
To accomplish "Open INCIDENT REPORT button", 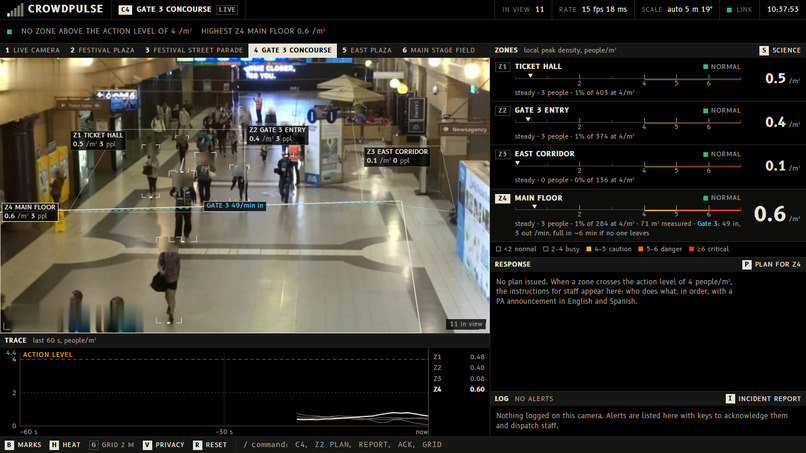I will point(763,398).
